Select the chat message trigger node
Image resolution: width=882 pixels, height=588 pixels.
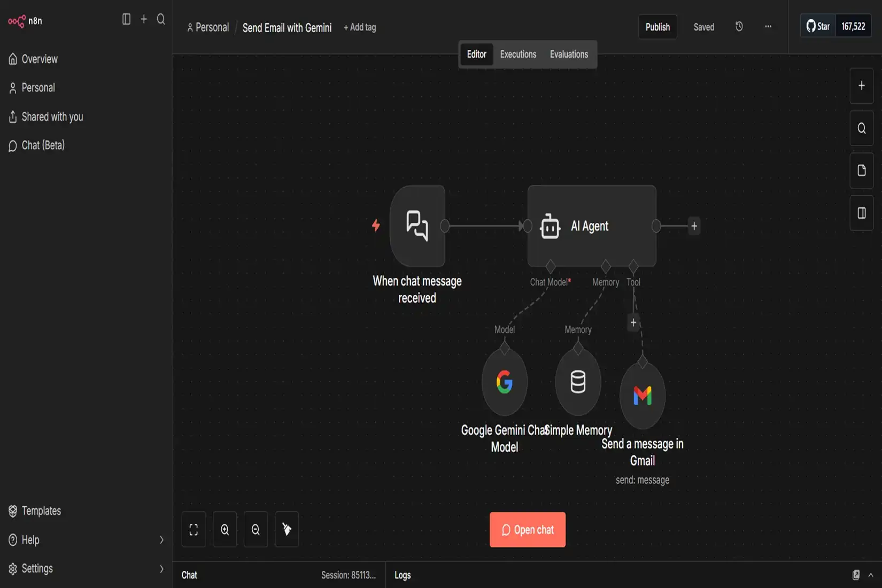417,226
